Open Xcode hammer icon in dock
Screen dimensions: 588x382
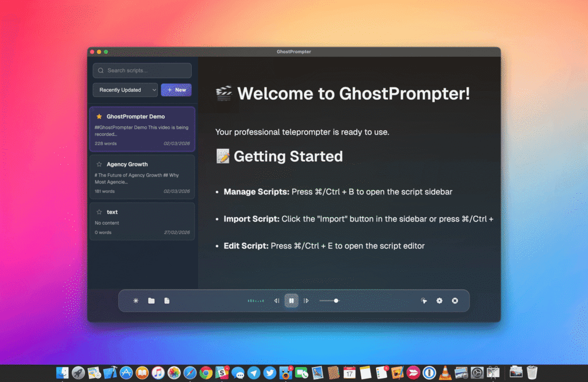pyautogui.click(x=110, y=373)
